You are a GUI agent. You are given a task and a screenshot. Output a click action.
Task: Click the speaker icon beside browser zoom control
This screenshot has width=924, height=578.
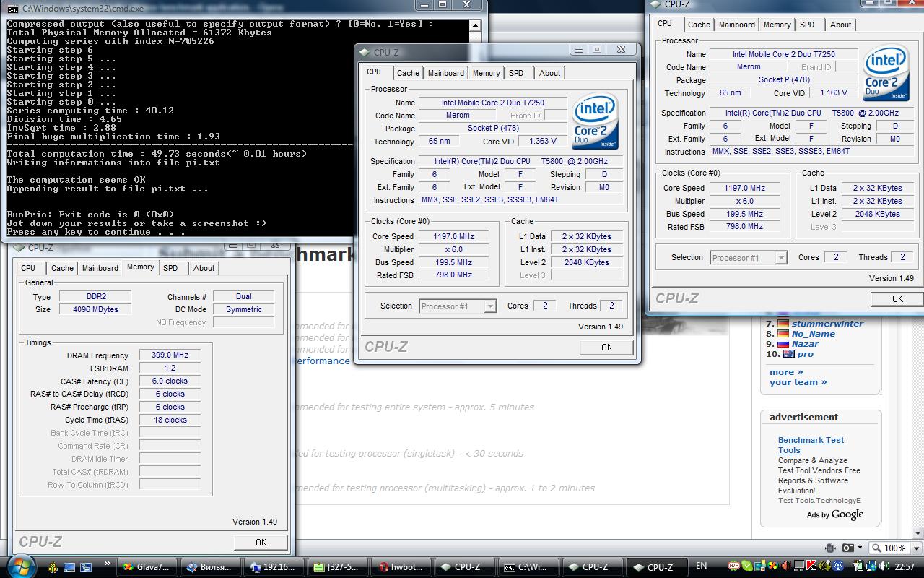point(830,548)
